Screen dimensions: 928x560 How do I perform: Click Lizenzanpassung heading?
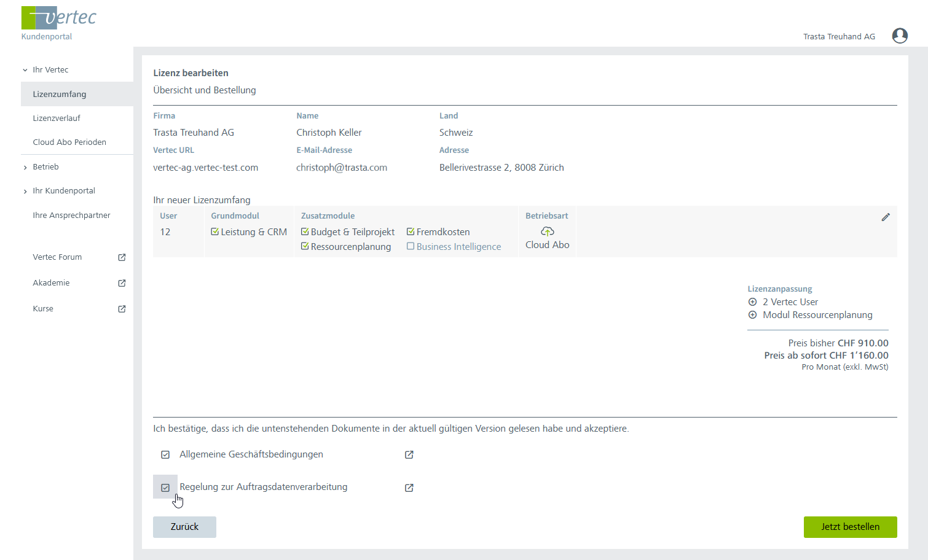(779, 289)
